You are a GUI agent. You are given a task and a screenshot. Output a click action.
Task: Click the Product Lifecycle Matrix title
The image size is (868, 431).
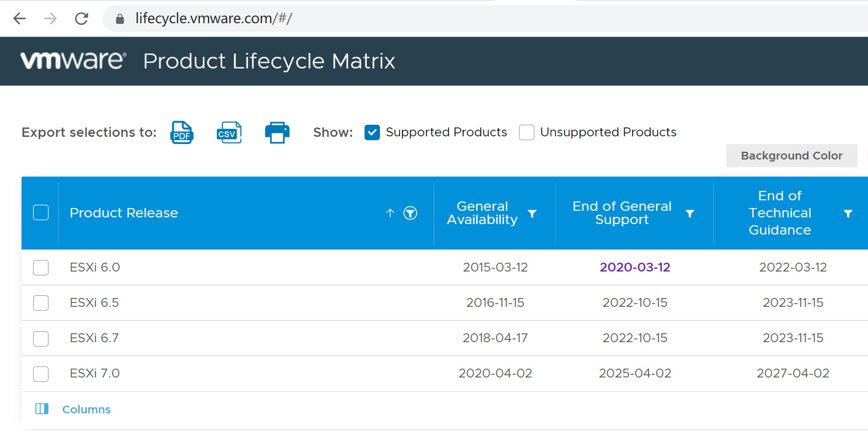point(269,61)
